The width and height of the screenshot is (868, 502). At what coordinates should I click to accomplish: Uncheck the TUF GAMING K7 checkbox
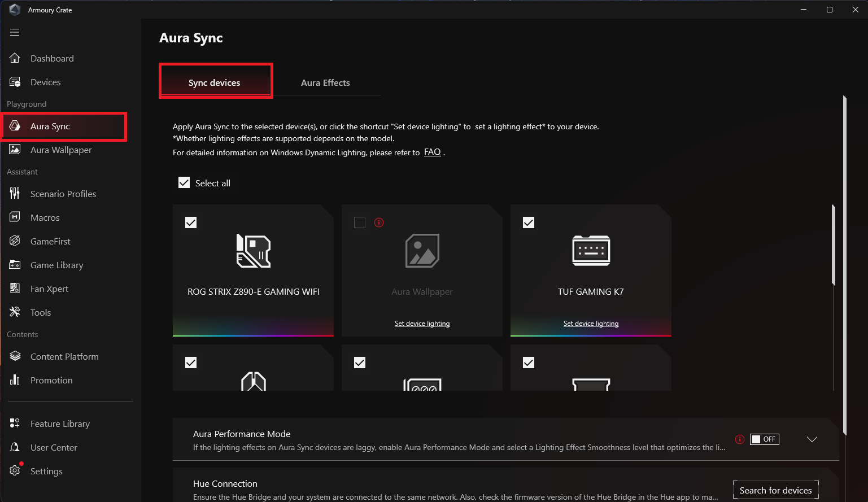[529, 222]
